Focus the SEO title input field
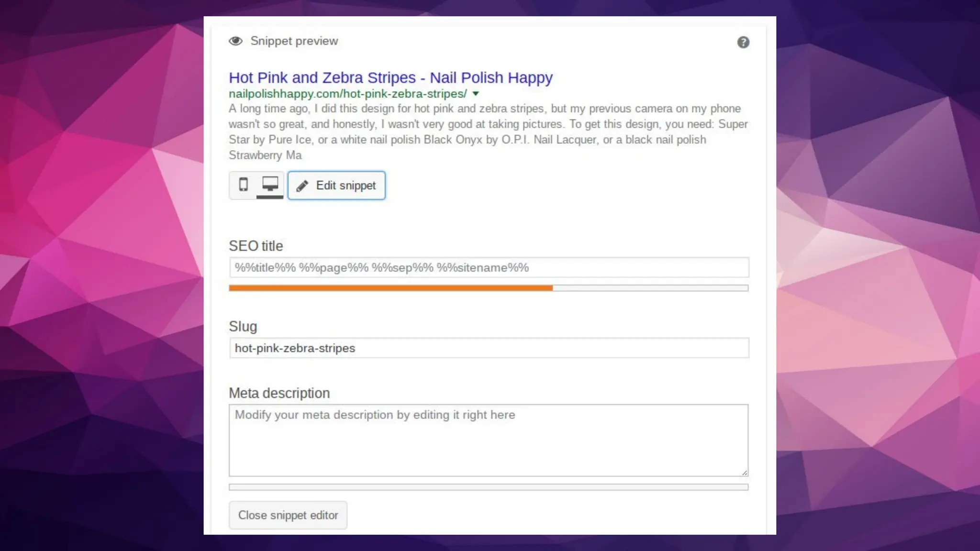 [x=489, y=268]
